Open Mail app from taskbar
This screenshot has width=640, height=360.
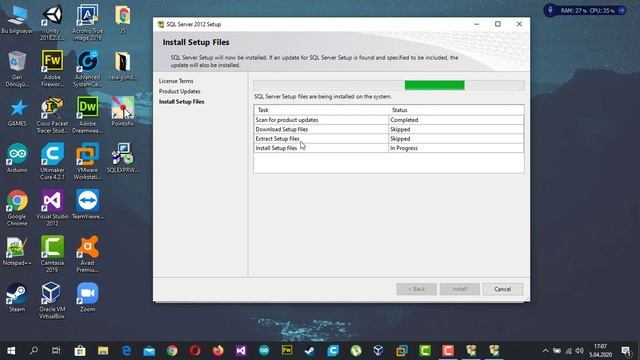149,351
